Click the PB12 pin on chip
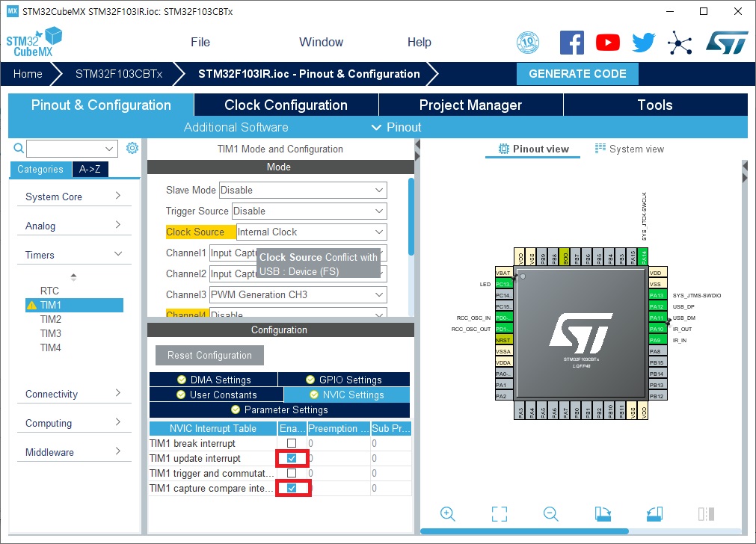Screen dimensions: 756x544 [x=658, y=396]
